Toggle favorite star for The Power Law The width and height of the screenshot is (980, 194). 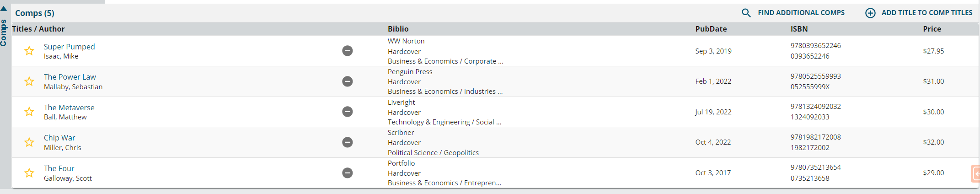[29, 81]
